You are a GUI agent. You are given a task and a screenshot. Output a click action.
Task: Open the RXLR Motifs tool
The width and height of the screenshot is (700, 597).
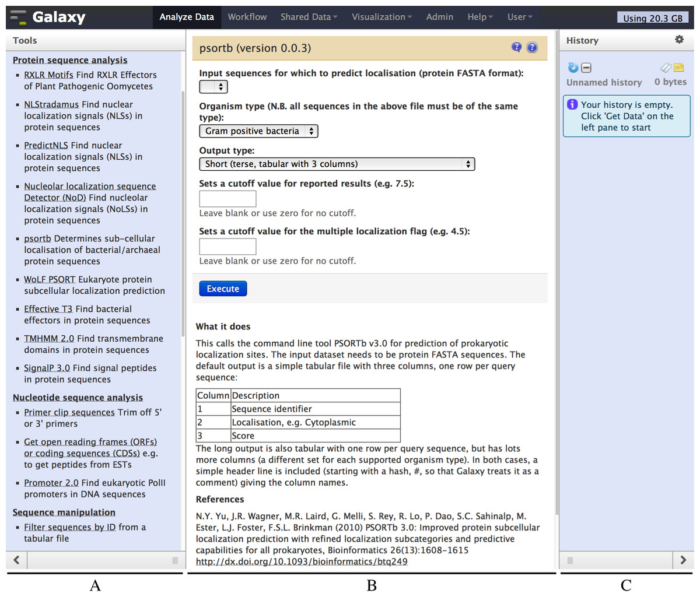coord(48,75)
